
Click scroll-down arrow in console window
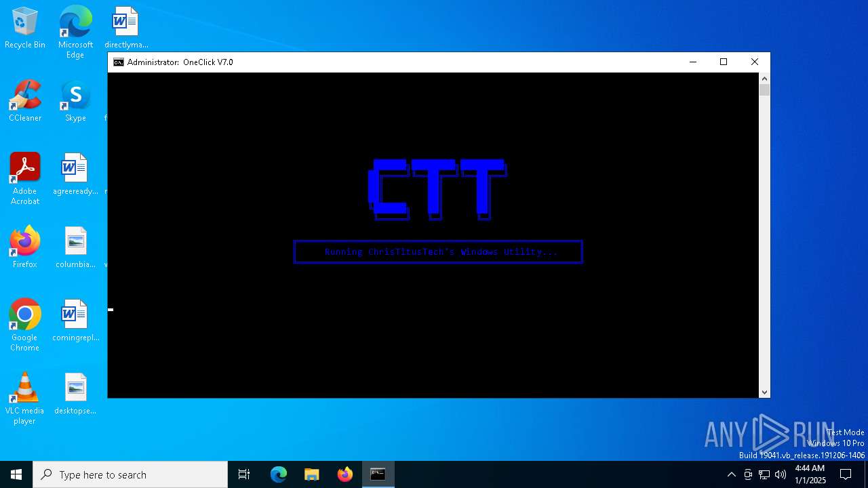click(765, 392)
